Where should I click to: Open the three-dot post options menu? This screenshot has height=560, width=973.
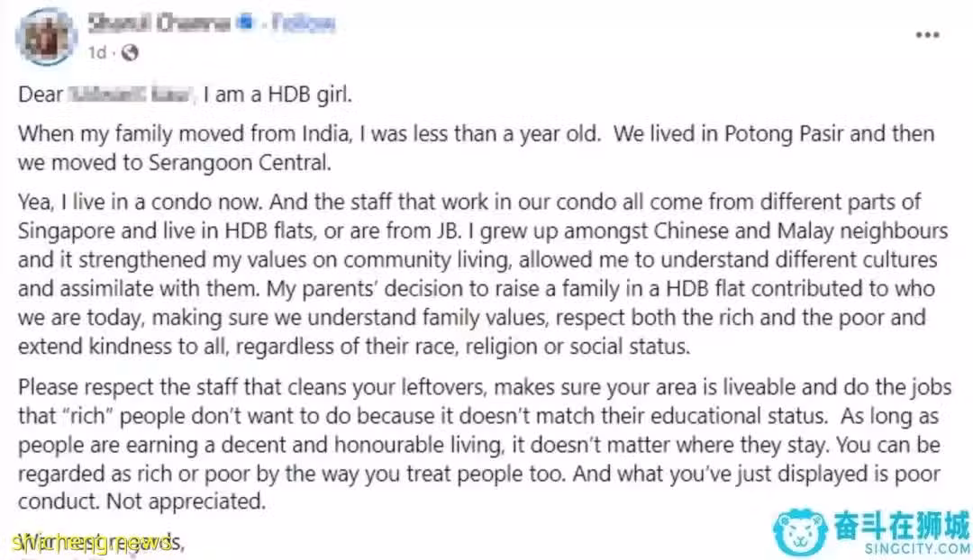(x=927, y=35)
